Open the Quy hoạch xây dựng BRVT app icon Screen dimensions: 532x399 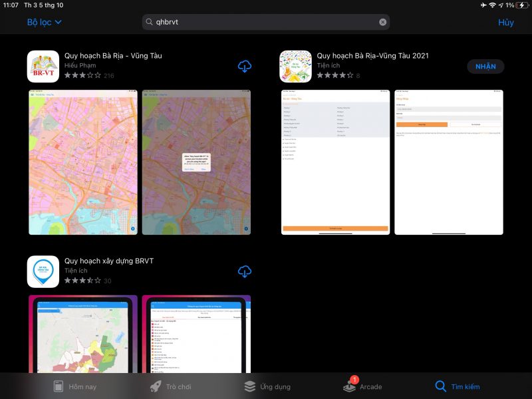point(43,272)
